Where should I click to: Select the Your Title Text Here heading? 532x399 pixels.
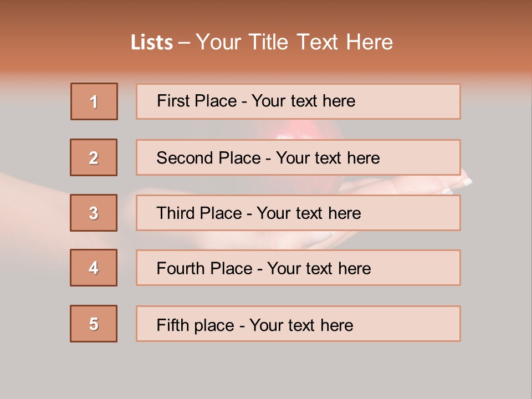coord(294,42)
